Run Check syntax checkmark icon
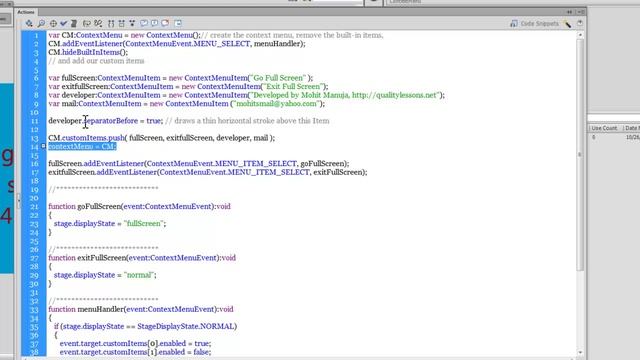 point(64,24)
